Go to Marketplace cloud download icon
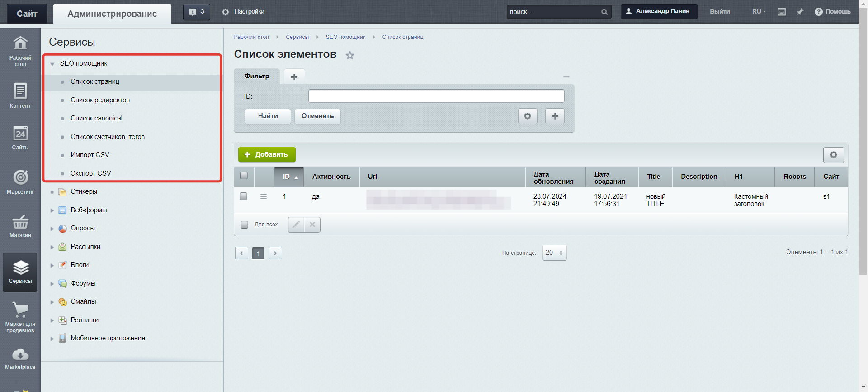This screenshot has width=868, height=392. [x=20, y=354]
